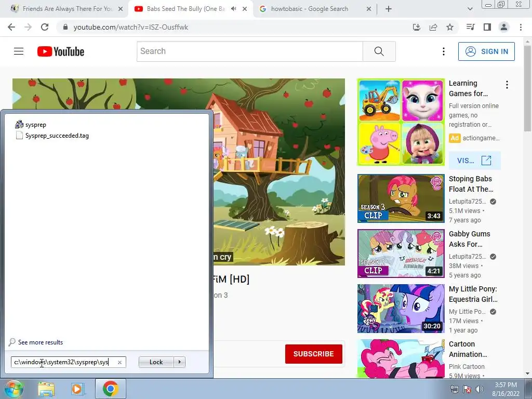532x399 pixels.
Task: Open Windows Explorer from the taskbar
Action: pos(46,389)
